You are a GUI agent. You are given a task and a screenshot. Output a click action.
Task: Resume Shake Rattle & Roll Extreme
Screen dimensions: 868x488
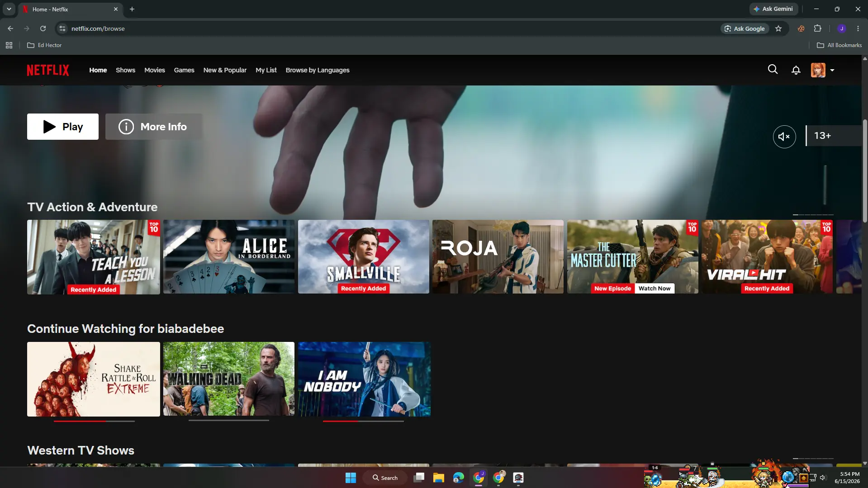click(93, 379)
